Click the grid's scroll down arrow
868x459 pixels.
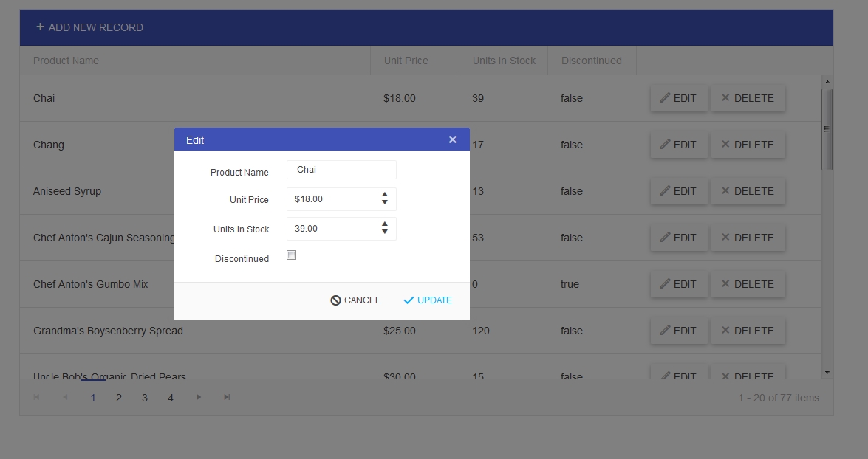827,373
